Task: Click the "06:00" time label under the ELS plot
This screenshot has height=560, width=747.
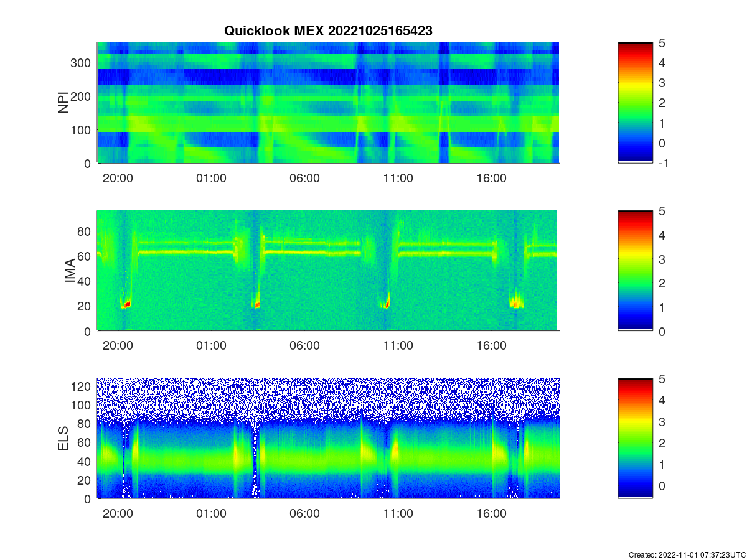Action: coord(304,514)
